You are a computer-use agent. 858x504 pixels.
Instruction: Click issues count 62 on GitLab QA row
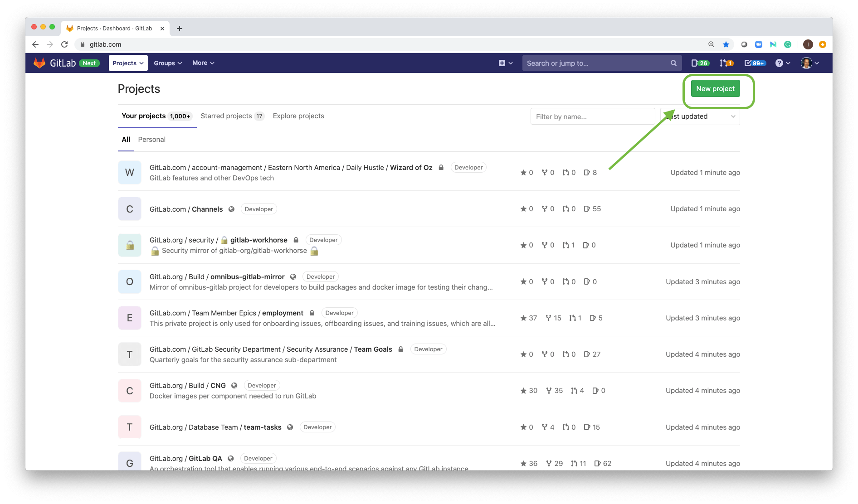[603, 464]
